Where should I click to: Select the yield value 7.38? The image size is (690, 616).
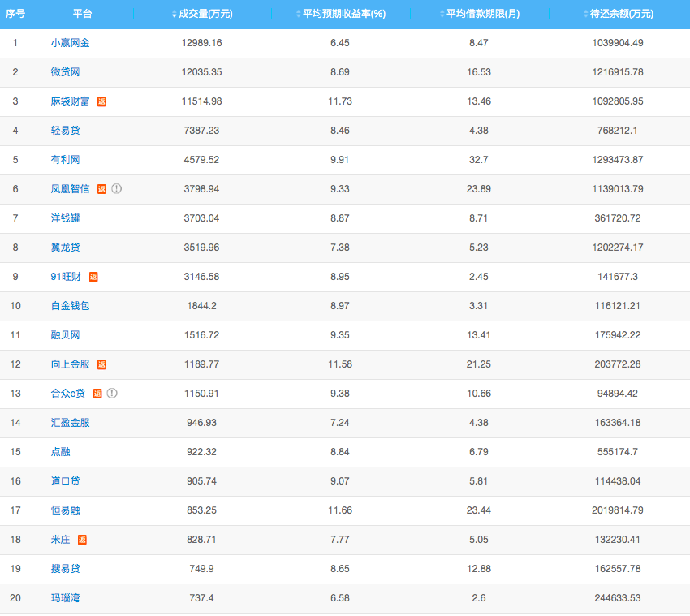[x=340, y=248]
